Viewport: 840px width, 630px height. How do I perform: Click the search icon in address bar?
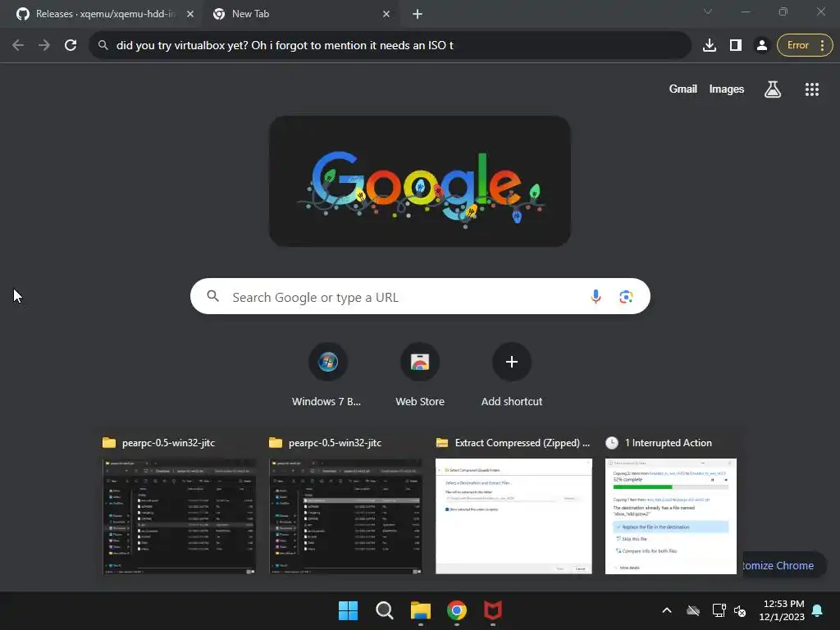(x=103, y=46)
